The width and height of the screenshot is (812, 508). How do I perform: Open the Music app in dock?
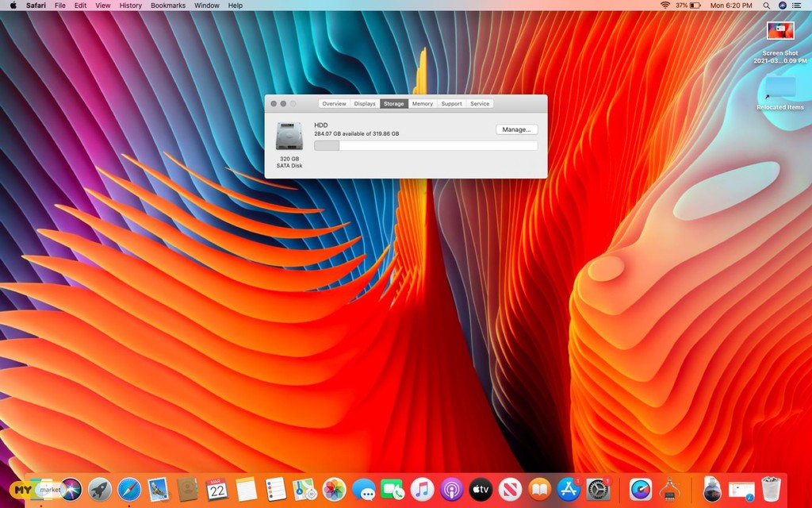(423, 489)
